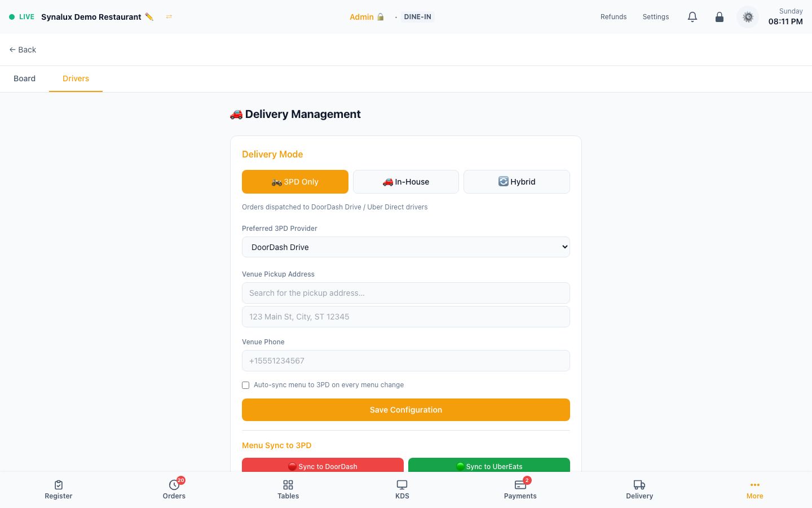Expand the Preferred 3PD Provider dropdown
This screenshot has height=508, width=812.
point(406,247)
